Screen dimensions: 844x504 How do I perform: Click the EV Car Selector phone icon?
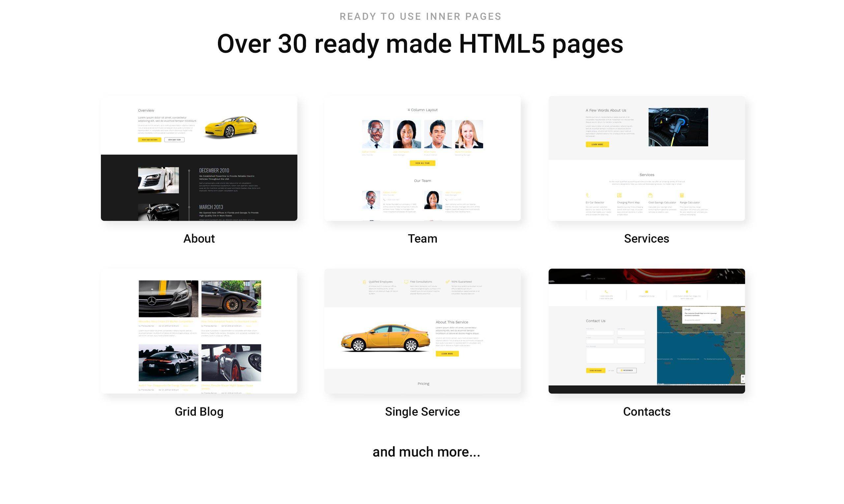588,195
